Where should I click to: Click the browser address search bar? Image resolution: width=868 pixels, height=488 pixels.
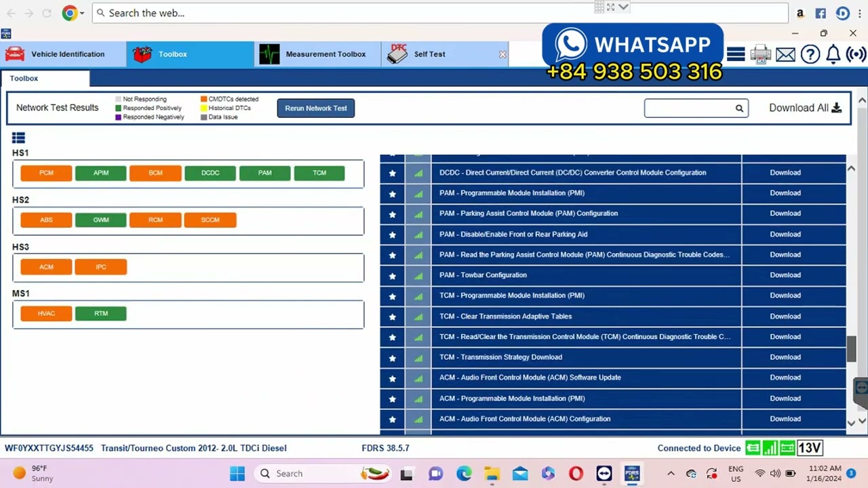pyautogui.click(x=440, y=13)
